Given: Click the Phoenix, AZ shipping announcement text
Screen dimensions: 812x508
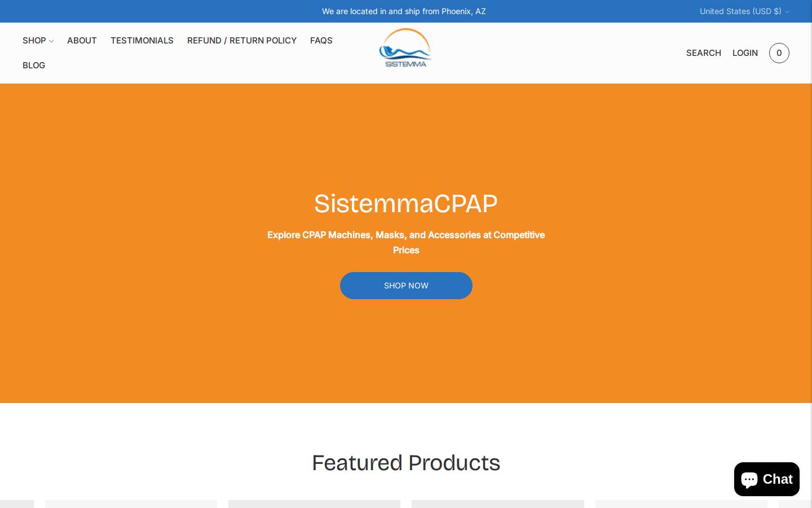Looking at the screenshot, I should (x=404, y=11).
